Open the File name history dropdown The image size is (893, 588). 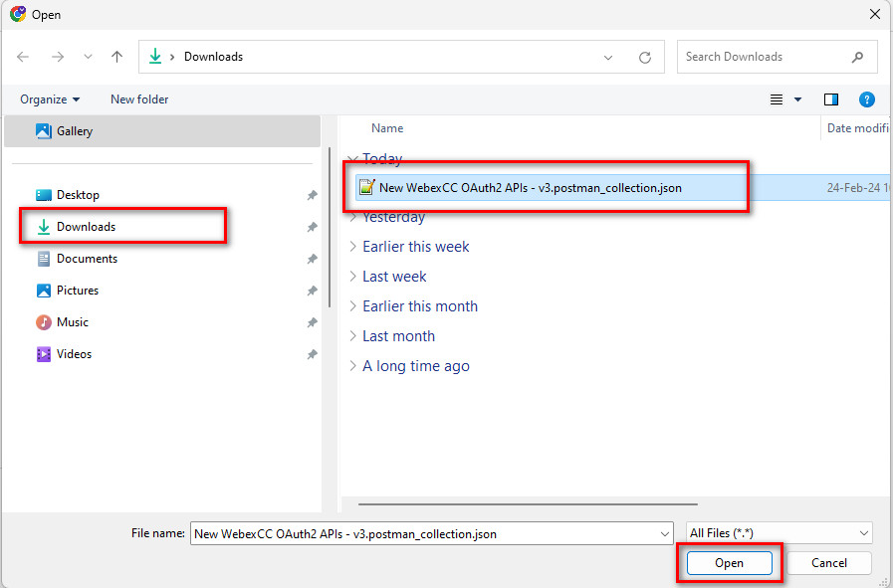665,534
